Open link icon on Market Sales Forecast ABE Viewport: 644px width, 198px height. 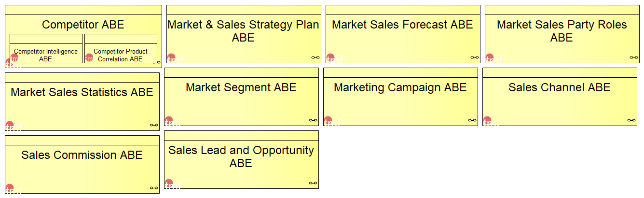pyautogui.click(x=475, y=57)
